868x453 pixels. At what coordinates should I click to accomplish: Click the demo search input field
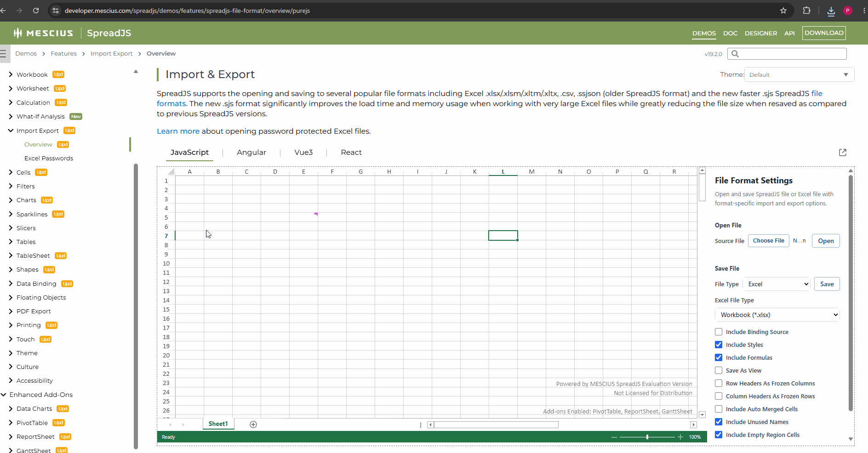click(787, 54)
